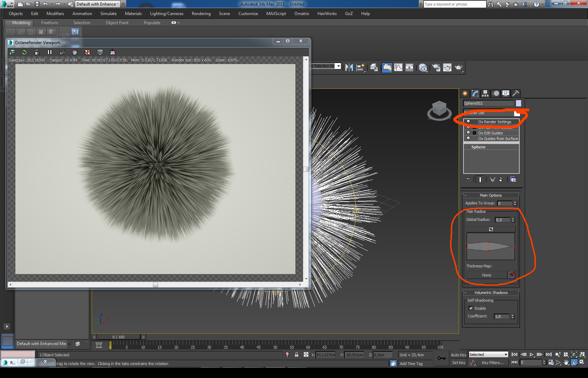Click the Sphere002 object color swatch
588x378 pixels.
pos(518,103)
